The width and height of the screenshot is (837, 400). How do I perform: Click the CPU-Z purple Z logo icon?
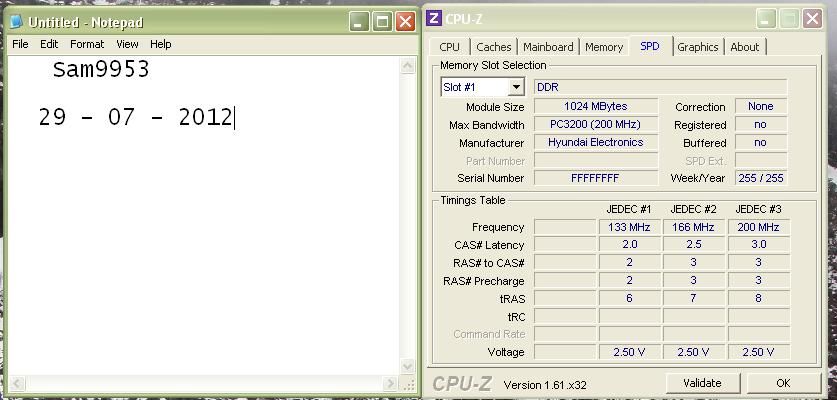coord(434,19)
